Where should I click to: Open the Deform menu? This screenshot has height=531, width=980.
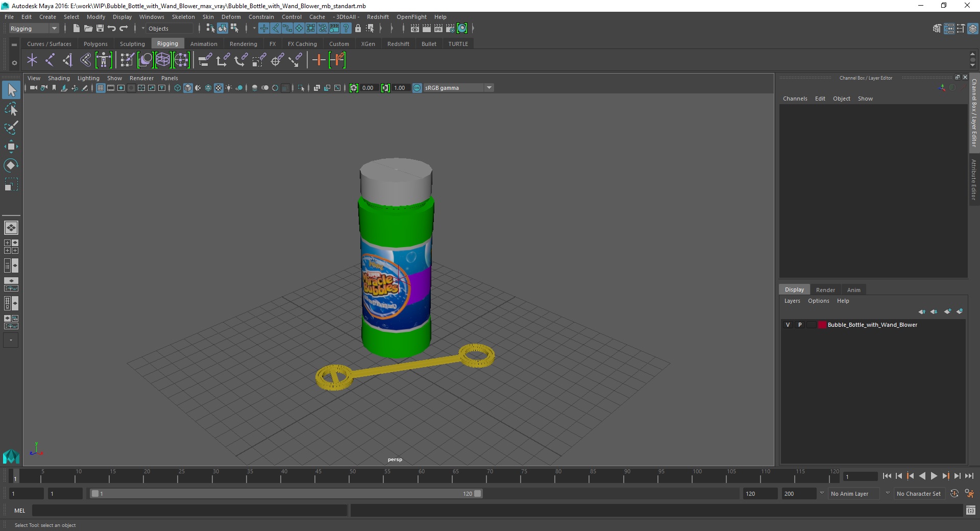[231, 17]
